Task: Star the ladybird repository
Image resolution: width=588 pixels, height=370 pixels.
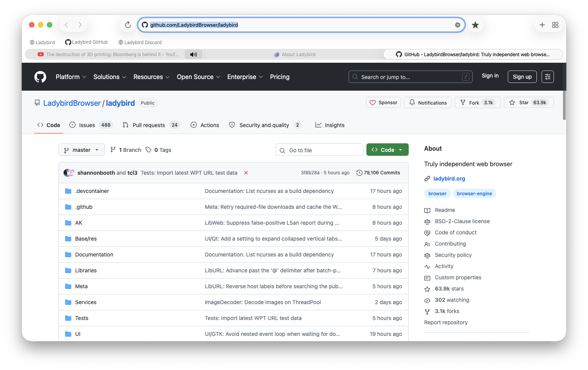Action: tap(529, 103)
